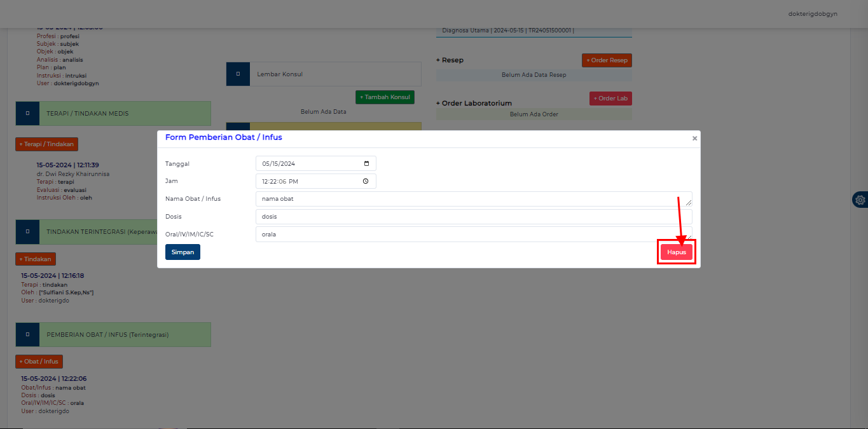Close the Form Pemberian Obat / Infus dialog
Image resolution: width=868 pixels, height=429 pixels.
pyautogui.click(x=694, y=138)
